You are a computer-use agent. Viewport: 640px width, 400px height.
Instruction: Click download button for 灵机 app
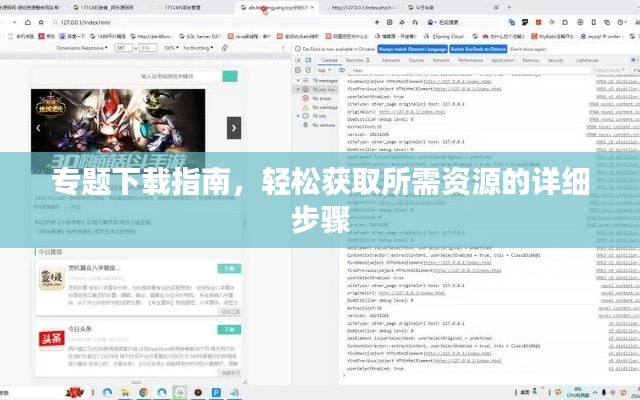point(229,269)
